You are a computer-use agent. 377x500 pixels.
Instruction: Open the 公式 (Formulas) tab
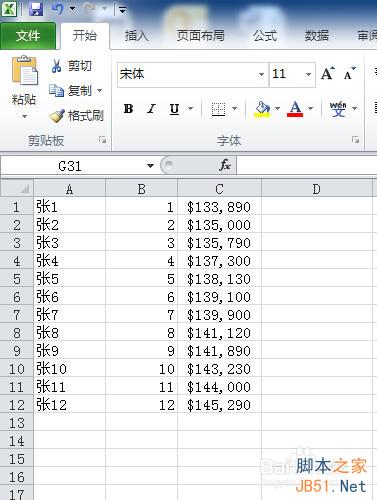click(265, 36)
